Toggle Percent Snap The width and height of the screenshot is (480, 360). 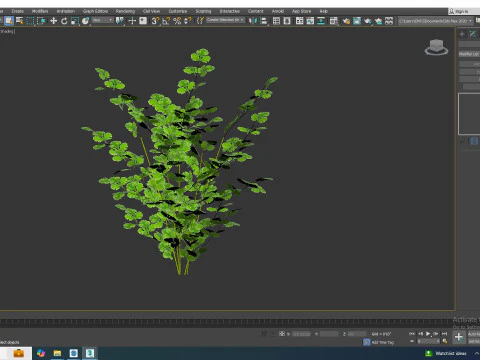(177, 21)
